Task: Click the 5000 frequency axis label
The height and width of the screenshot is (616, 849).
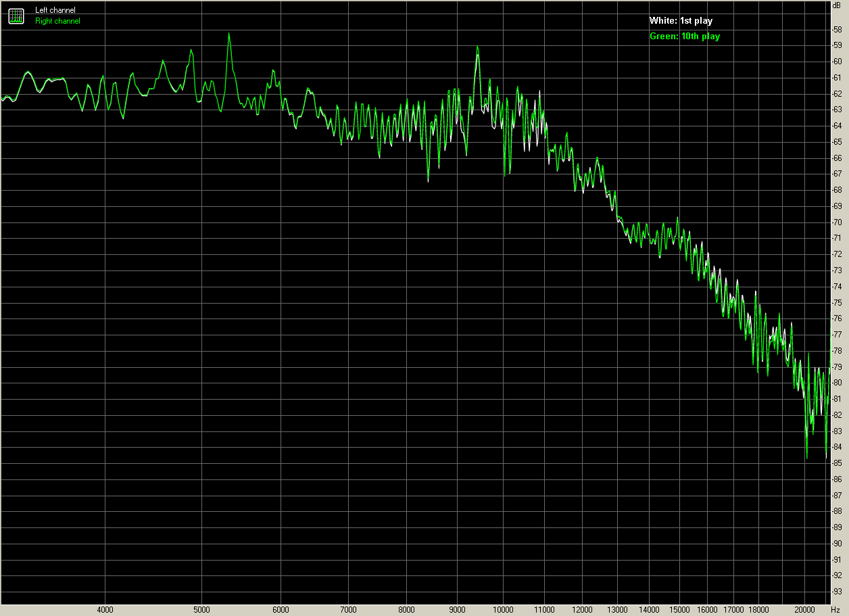Action: (x=201, y=610)
